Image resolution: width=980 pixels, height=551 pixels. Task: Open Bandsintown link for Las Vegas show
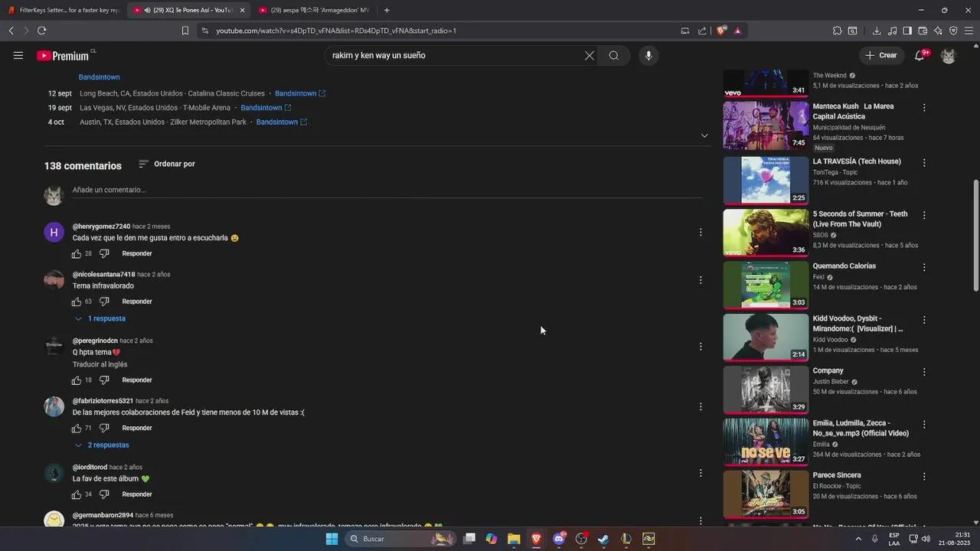coord(266,108)
